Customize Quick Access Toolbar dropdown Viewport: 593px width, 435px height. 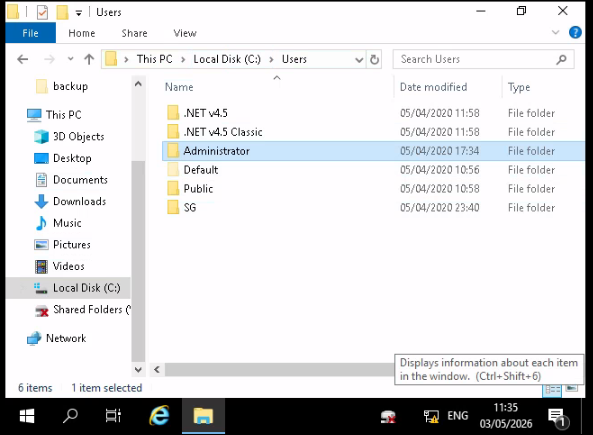[x=78, y=13]
